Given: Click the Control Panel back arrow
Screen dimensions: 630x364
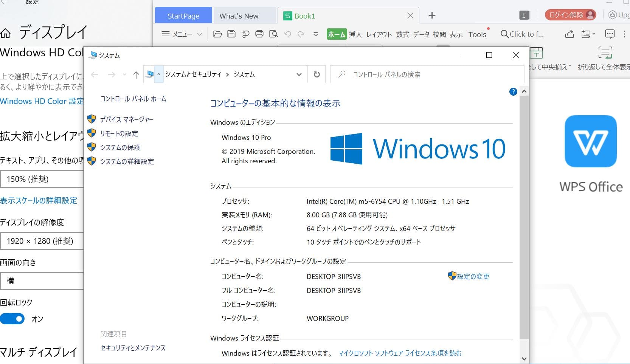Looking at the screenshot, I should [95, 75].
